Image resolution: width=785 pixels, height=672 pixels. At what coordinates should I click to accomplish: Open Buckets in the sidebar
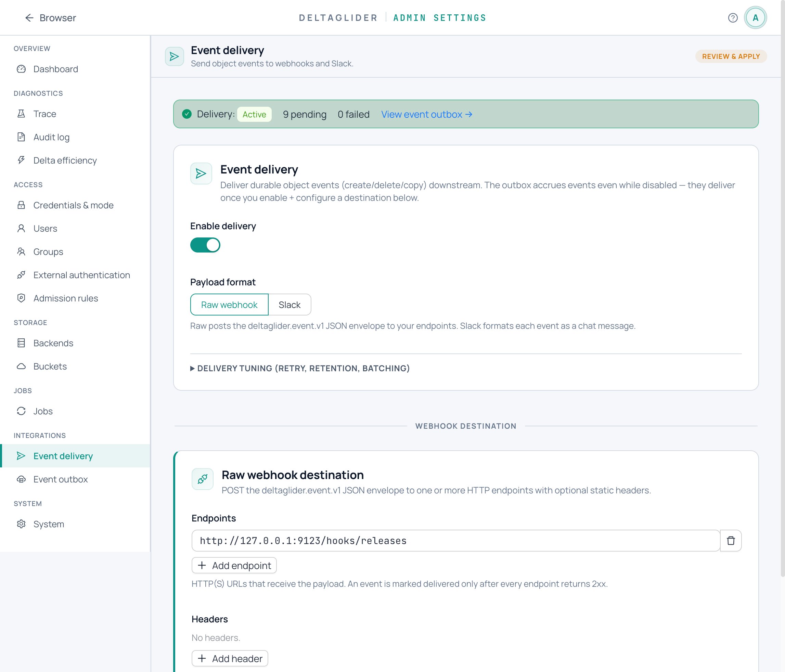[x=75, y=366]
